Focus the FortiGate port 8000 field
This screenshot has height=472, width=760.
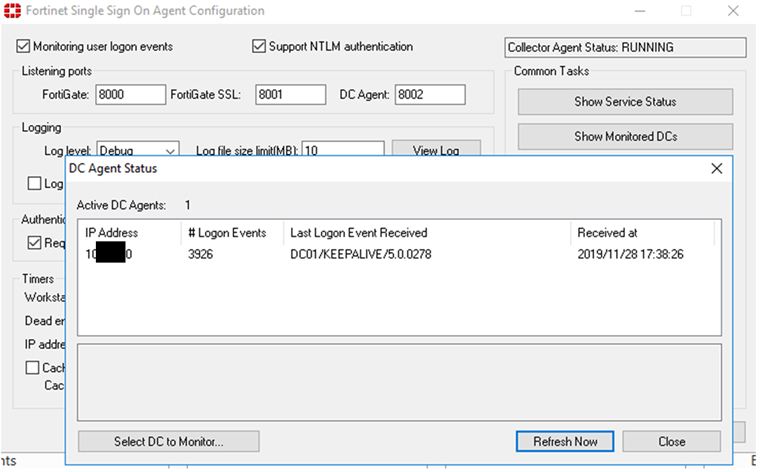click(130, 95)
